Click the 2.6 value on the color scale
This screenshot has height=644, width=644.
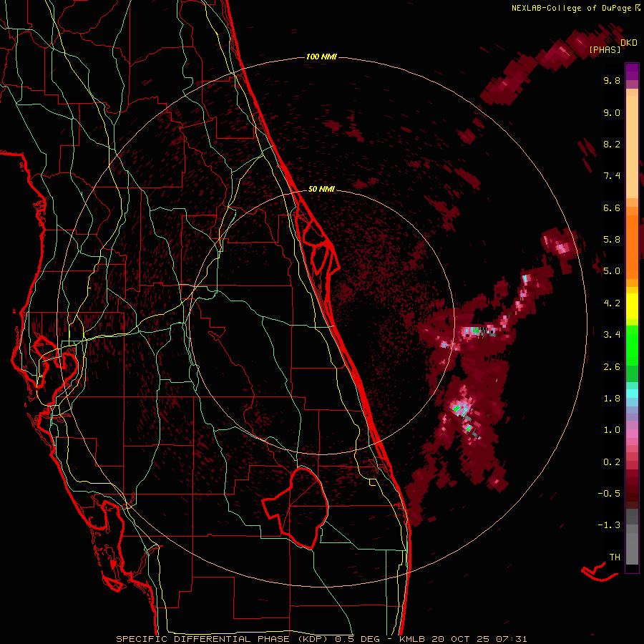coord(612,367)
